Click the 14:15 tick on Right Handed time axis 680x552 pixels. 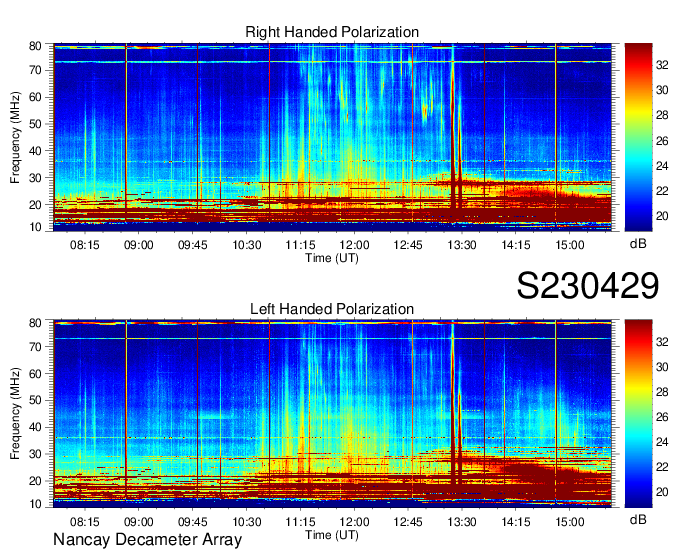pos(516,245)
